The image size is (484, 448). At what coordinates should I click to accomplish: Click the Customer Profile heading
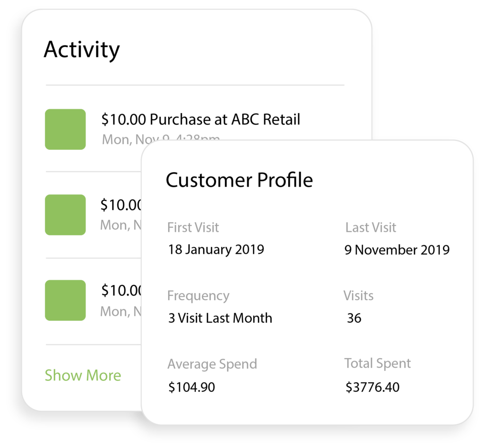pos(239,180)
